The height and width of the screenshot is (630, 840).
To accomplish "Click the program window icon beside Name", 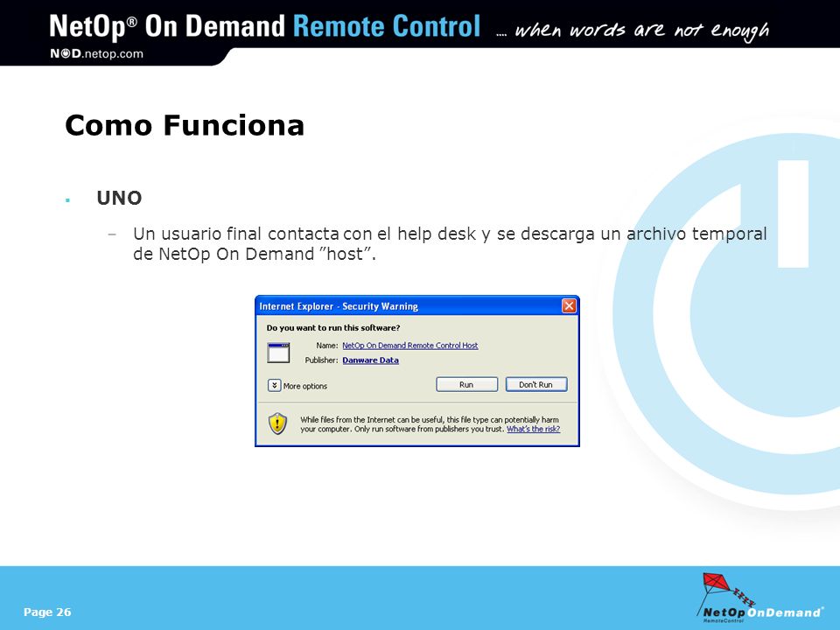I will (x=278, y=353).
